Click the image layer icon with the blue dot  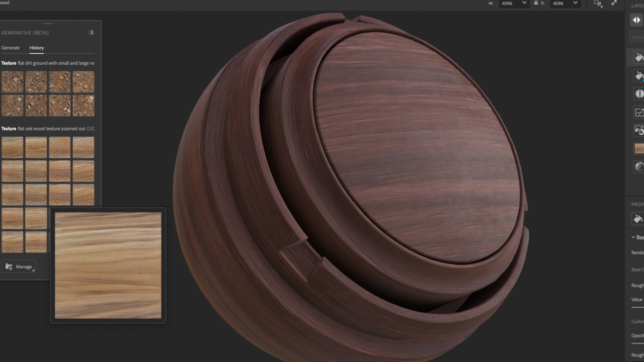pyautogui.click(x=638, y=130)
